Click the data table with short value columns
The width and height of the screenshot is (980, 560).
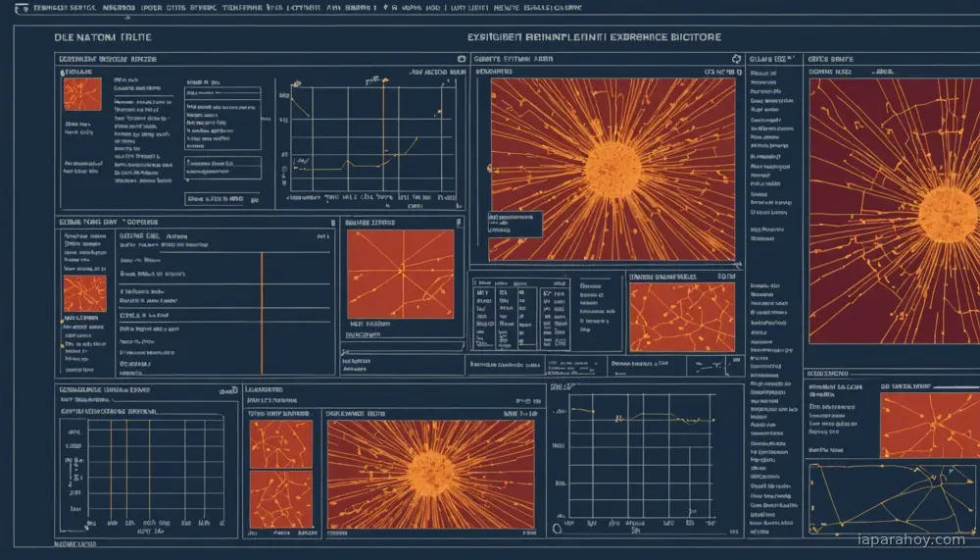pos(521,315)
